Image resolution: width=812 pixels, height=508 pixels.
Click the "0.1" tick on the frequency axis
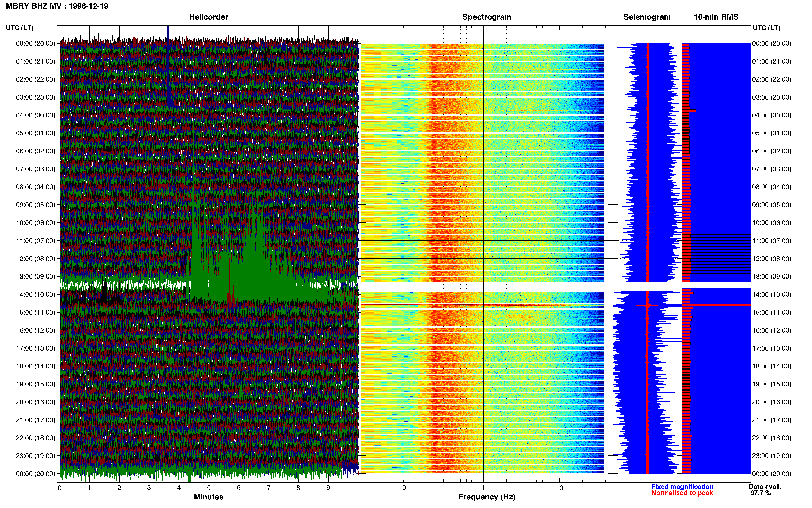click(x=407, y=488)
